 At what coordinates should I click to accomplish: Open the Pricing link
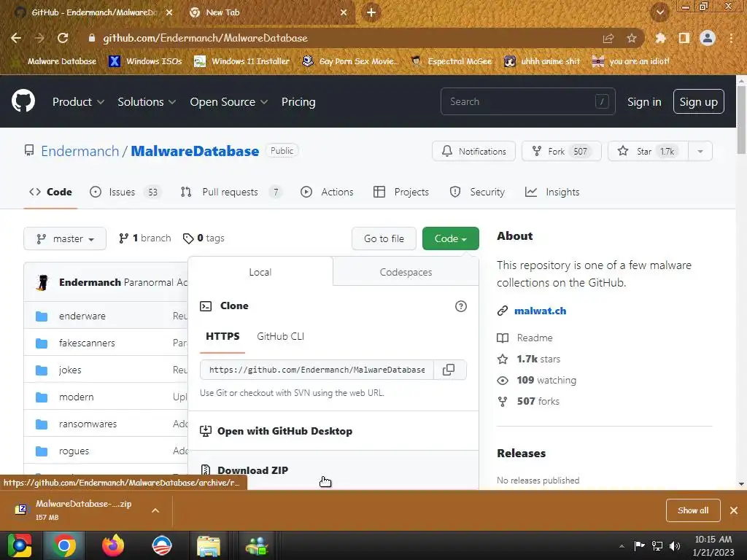click(x=298, y=101)
